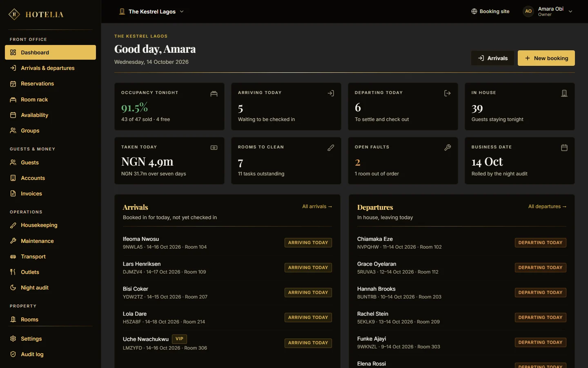Follow the All arrivals link

(x=317, y=206)
